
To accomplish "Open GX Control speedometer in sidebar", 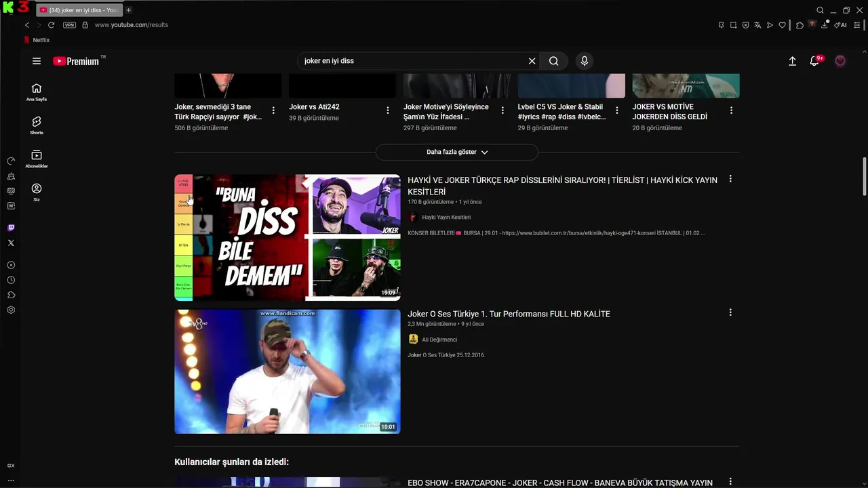I will [11, 161].
